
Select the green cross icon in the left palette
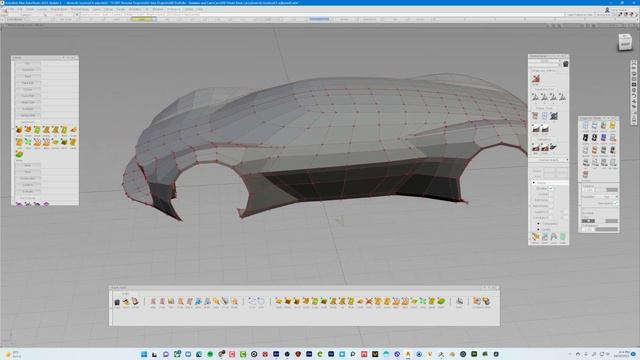click(x=28, y=142)
